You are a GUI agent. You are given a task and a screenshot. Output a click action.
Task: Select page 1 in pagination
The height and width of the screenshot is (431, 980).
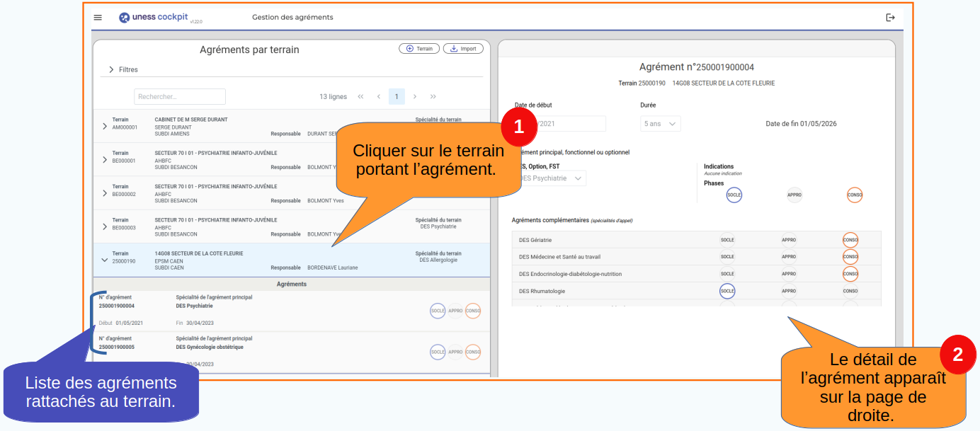click(x=397, y=97)
